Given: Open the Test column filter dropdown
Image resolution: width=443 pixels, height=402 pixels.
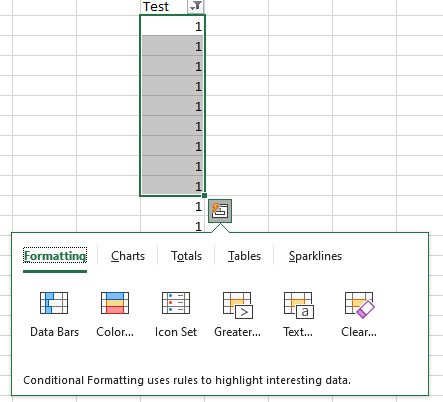Looking at the screenshot, I should [195, 6].
